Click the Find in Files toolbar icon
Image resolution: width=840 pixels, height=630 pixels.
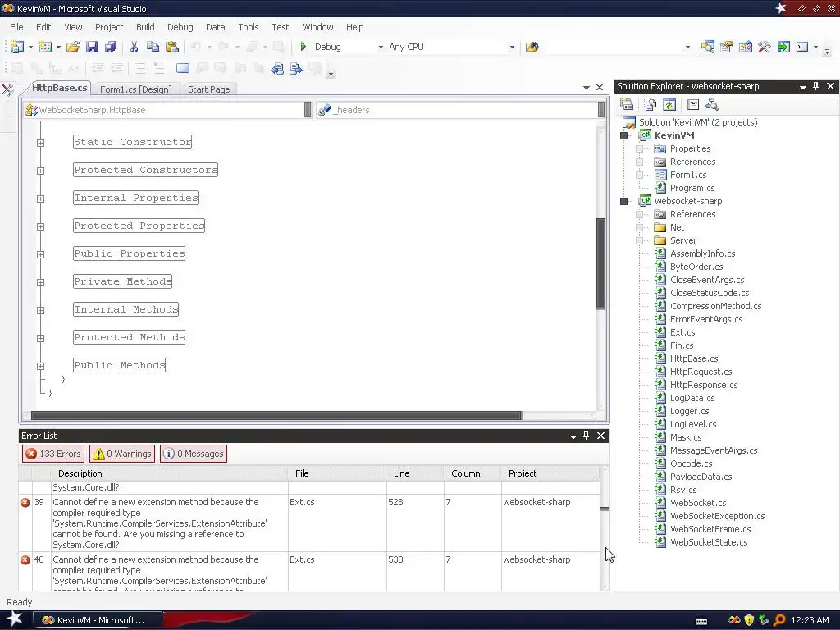532,47
